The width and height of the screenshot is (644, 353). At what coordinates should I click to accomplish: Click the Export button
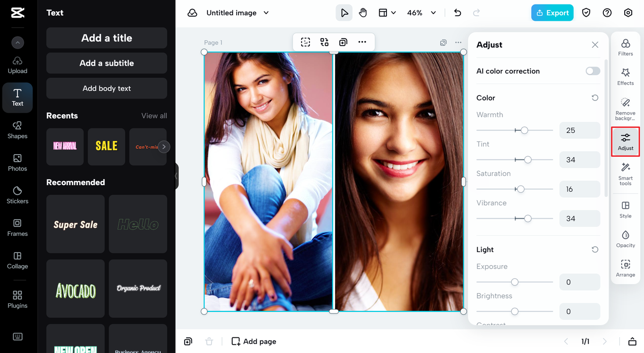pyautogui.click(x=552, y=13)
